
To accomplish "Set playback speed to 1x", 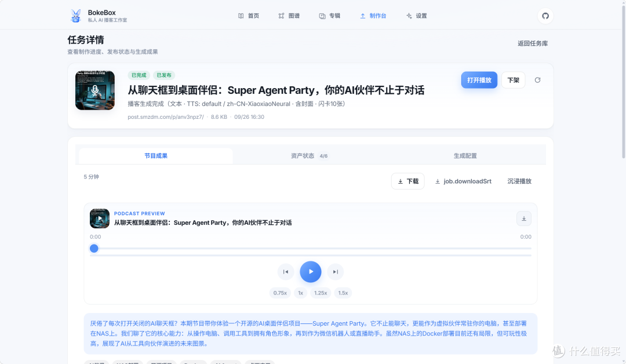I will coord(301,293).
